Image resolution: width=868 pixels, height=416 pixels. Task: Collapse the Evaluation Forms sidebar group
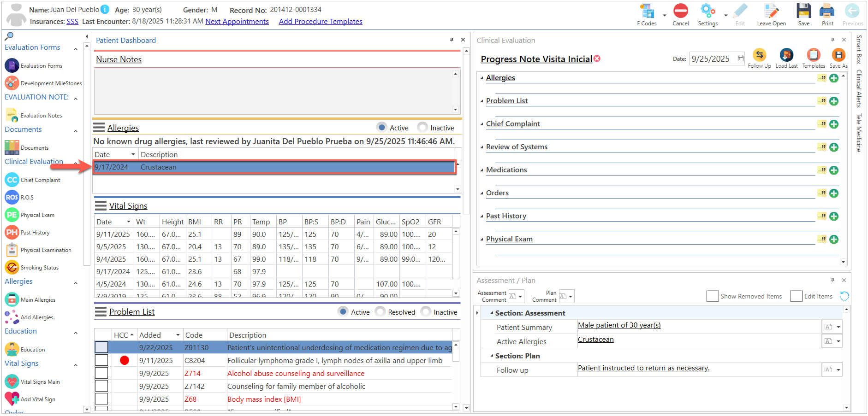(76, 48)
